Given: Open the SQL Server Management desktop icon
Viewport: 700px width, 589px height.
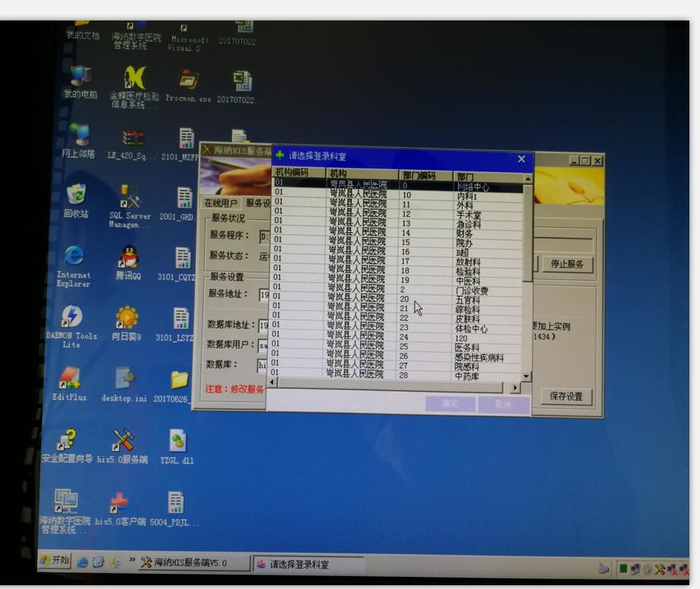Looking at the screenshot, I should point(130,198).
